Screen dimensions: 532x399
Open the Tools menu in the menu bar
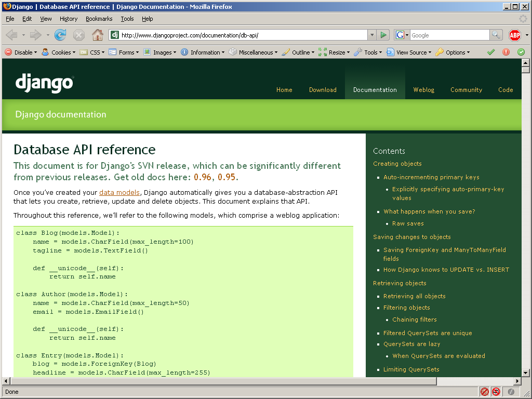coord(127,19)
